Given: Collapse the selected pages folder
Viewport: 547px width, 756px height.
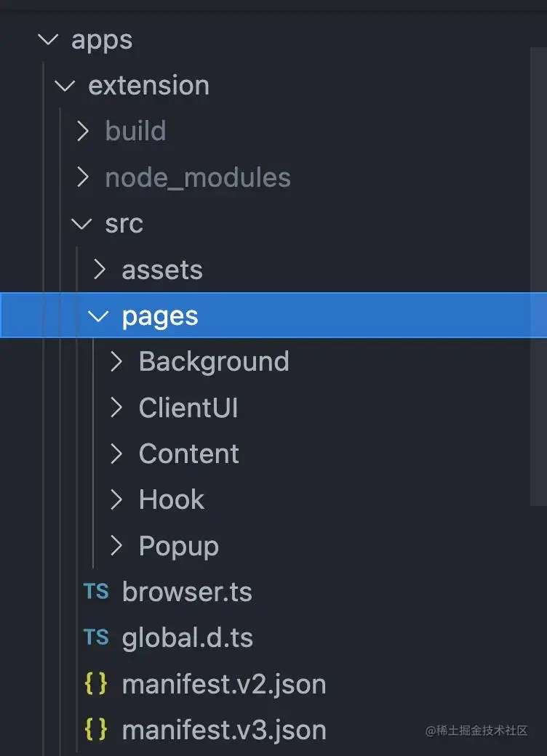Looking at the screenshot, I should point(98,316).
